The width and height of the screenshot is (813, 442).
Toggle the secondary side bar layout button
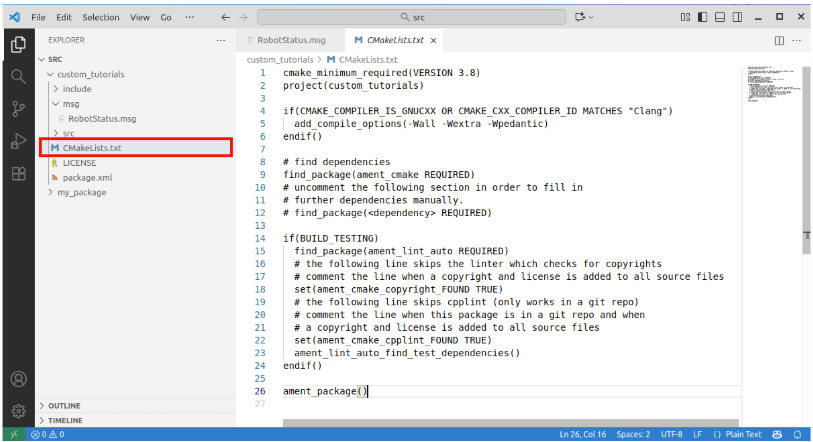click(x=736, y=17)
